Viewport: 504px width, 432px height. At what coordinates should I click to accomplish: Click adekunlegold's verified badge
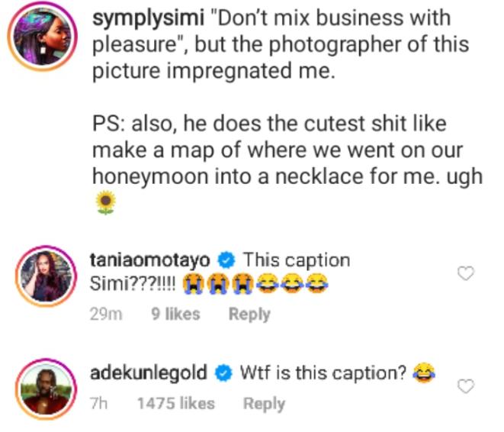[224, 373]
